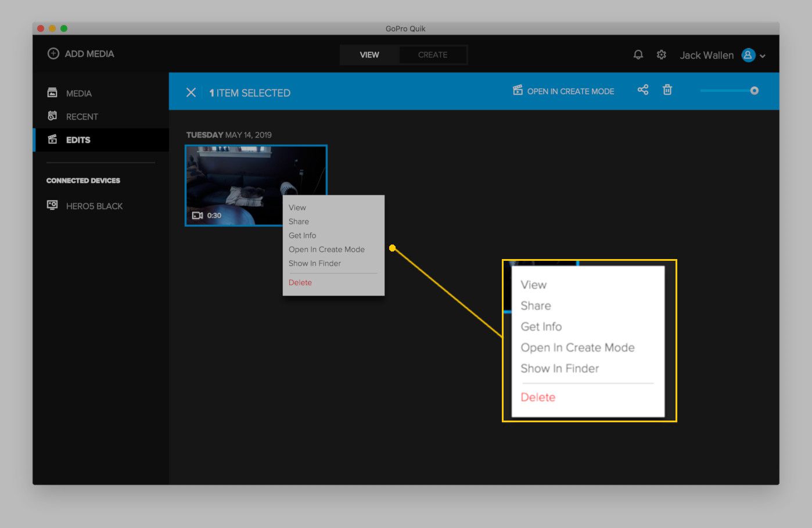This screenshot has height=528, width=812.
Task: Click the MEDIA sidebar icon
Action: point(52,92)
